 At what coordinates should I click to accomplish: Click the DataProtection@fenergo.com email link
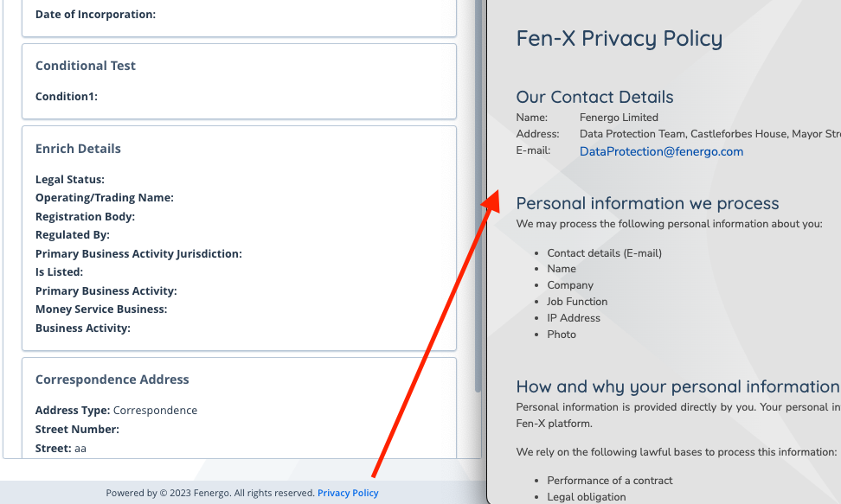(x=661, y=151)
